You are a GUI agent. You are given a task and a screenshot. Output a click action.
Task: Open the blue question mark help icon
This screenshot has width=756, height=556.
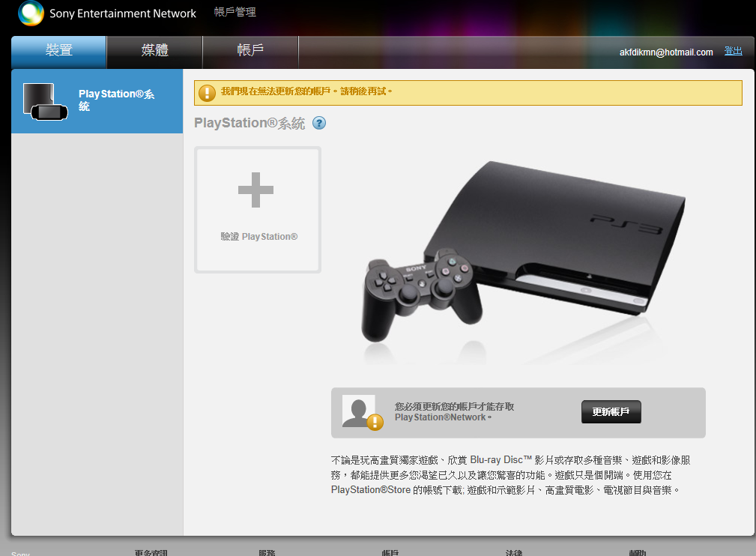click(319, 123)
